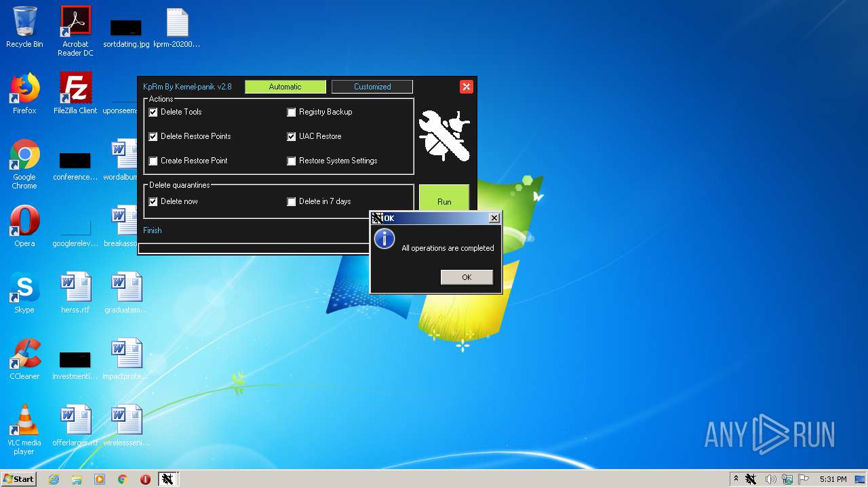Enable Registry Backup checkbox

[292, 112]
